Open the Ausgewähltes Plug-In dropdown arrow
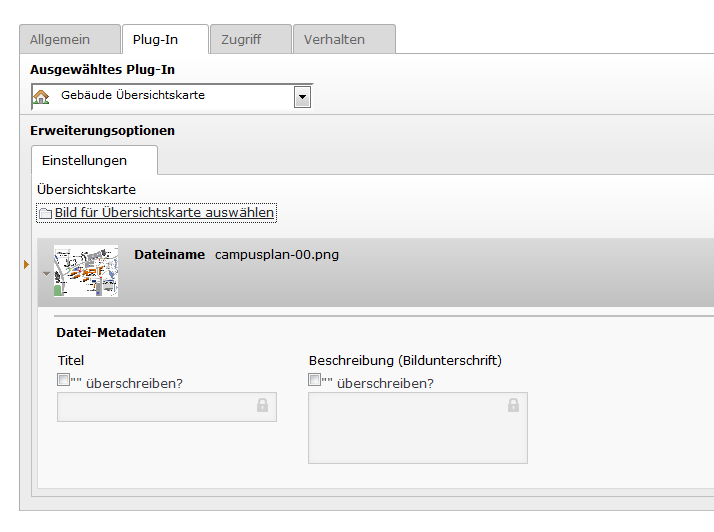 303,97
